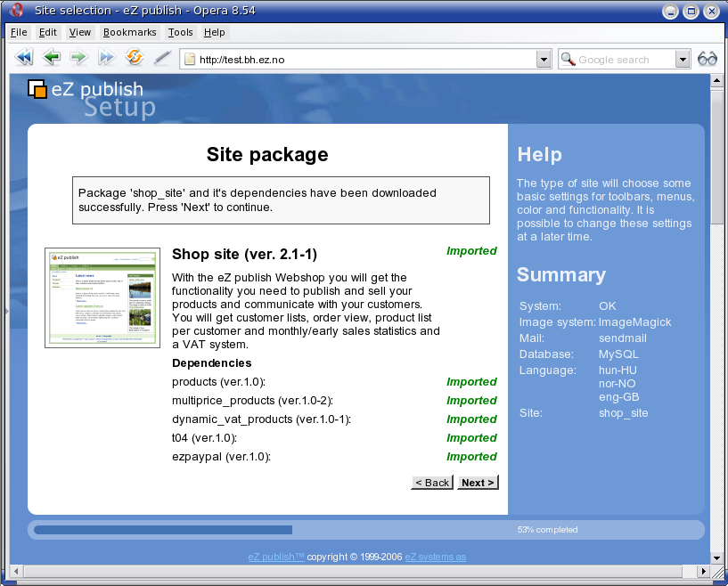Click the panel toggle handle on the left window edge
The image size is (728, 586).
point(6,311)
